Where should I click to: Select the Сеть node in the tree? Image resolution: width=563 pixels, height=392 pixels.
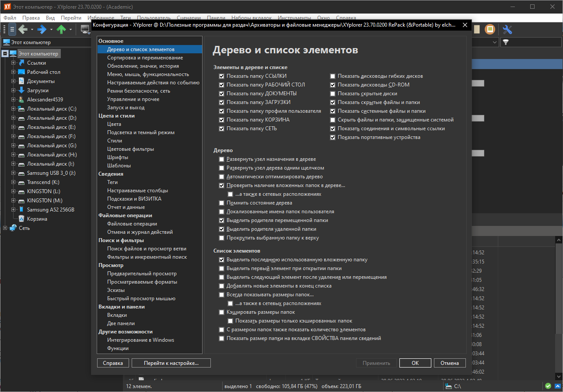point(24,228)
